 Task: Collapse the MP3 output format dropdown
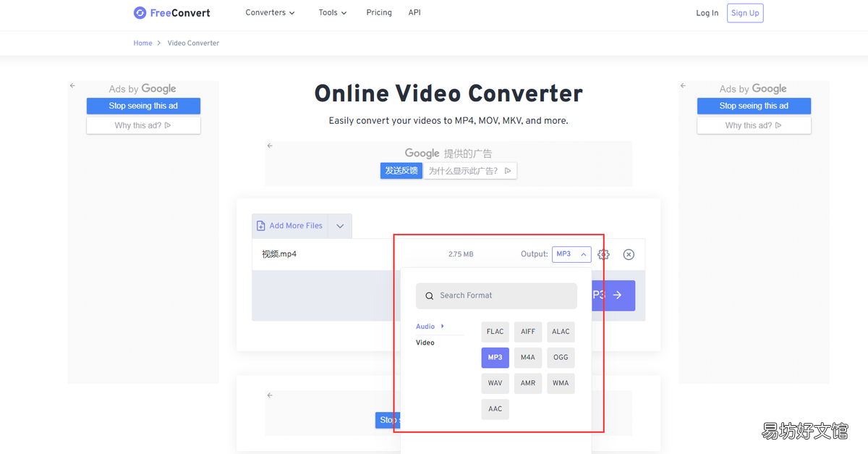coord(571,254)
